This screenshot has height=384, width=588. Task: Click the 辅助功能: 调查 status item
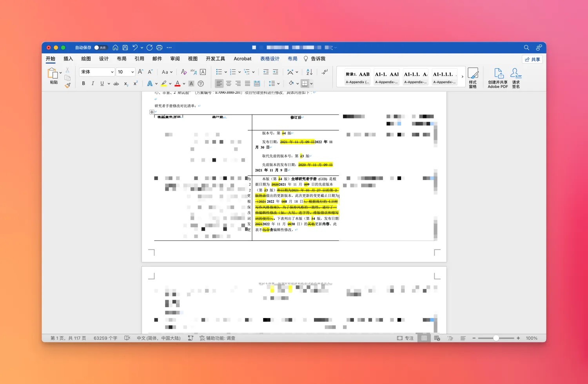218,338
